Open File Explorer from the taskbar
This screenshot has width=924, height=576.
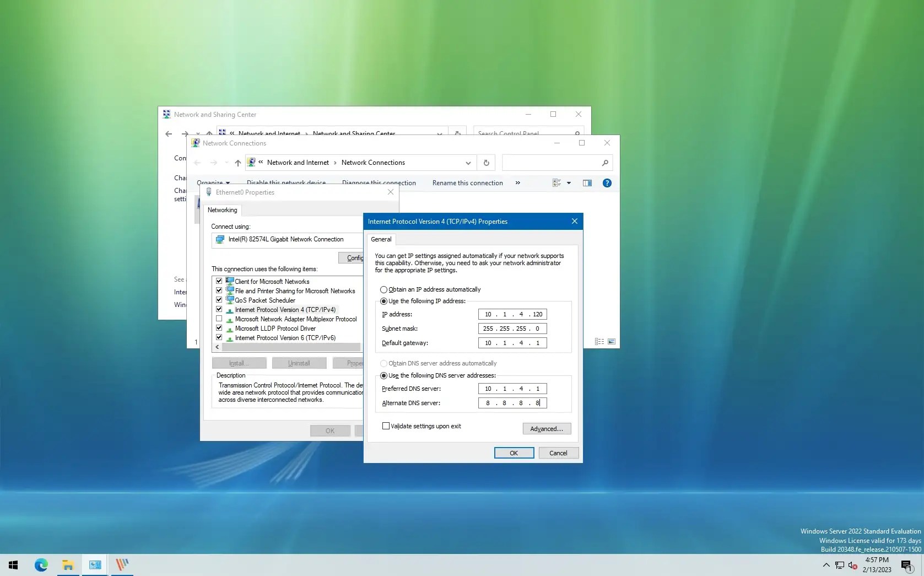[x=68, y=565]
